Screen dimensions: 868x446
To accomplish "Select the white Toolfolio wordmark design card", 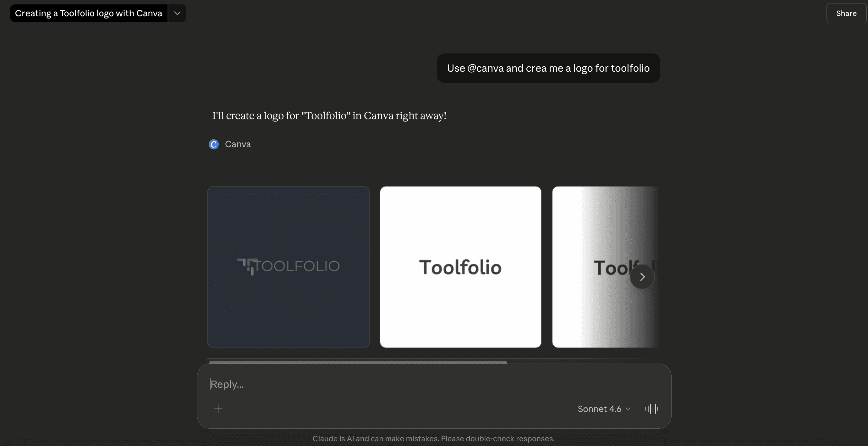I will [x=460, y=267].
